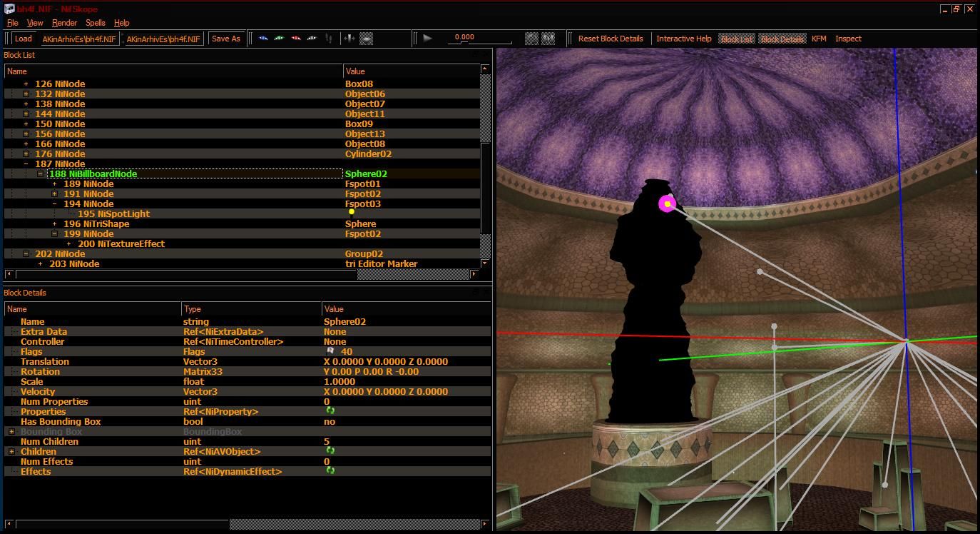
Task: Toggle animation loop icon in animation toolbar
Action: coord(532,39)
